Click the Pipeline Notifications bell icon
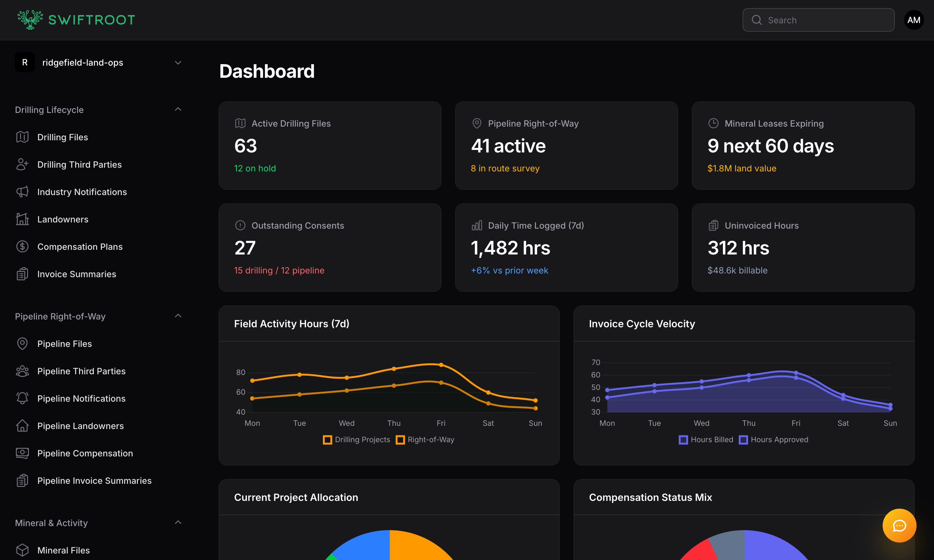 click(x=22, y=398)
